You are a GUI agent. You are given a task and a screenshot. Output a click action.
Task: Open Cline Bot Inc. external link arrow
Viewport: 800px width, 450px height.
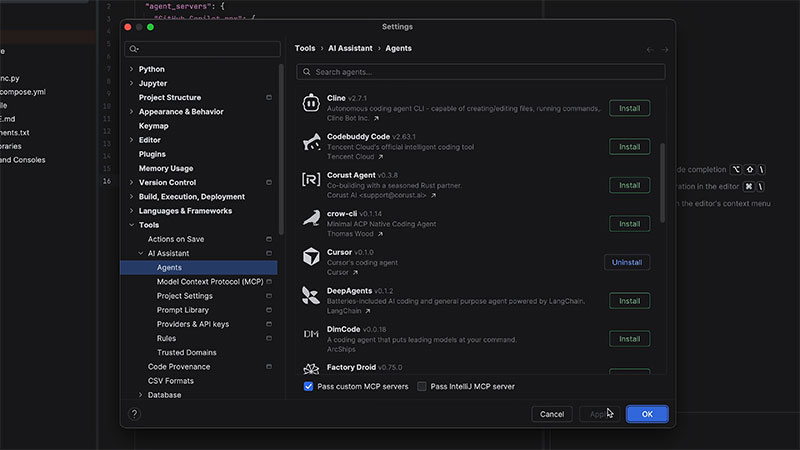377,118
